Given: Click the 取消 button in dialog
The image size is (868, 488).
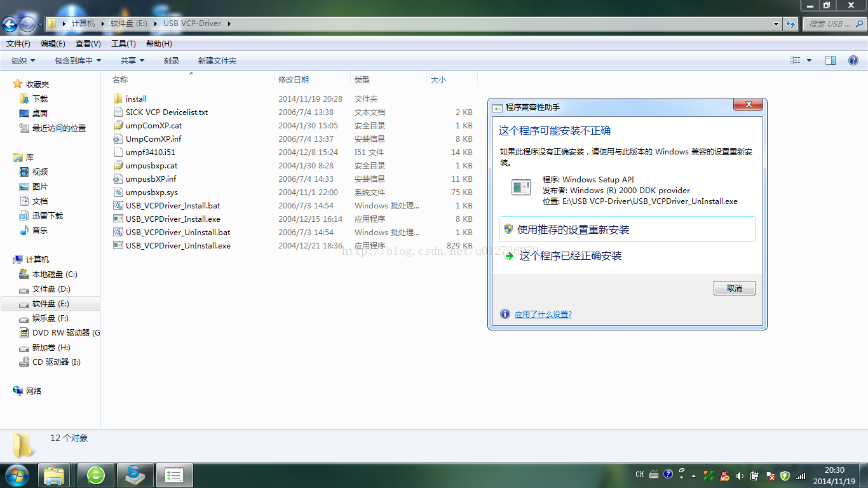Looking at the screenshot, I should (x=735, y=288).
